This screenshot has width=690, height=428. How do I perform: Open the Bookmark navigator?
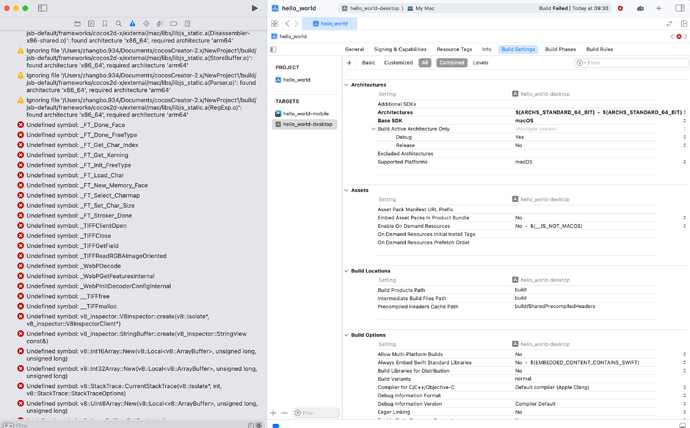click(x=105, y=24)
